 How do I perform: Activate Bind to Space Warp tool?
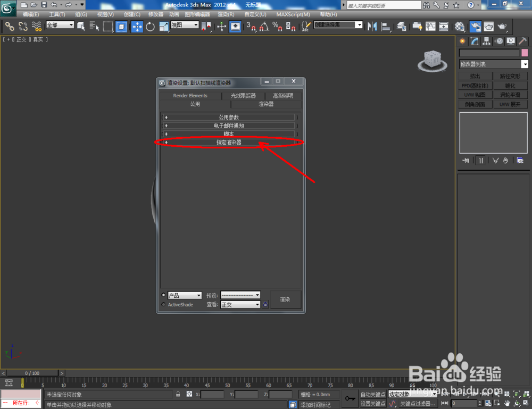[x=36, y=26]
